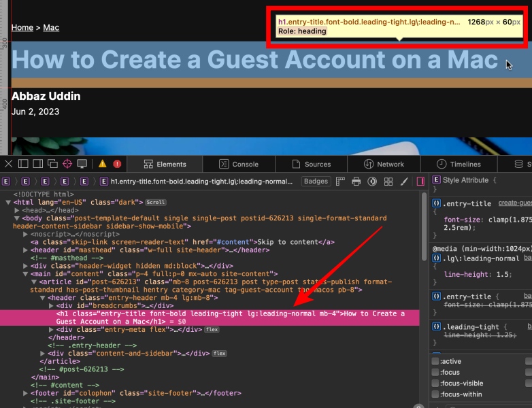This screenshot has width=532, height=408.
Task: Click first E element breadcrumb
Action: [6, 182]
